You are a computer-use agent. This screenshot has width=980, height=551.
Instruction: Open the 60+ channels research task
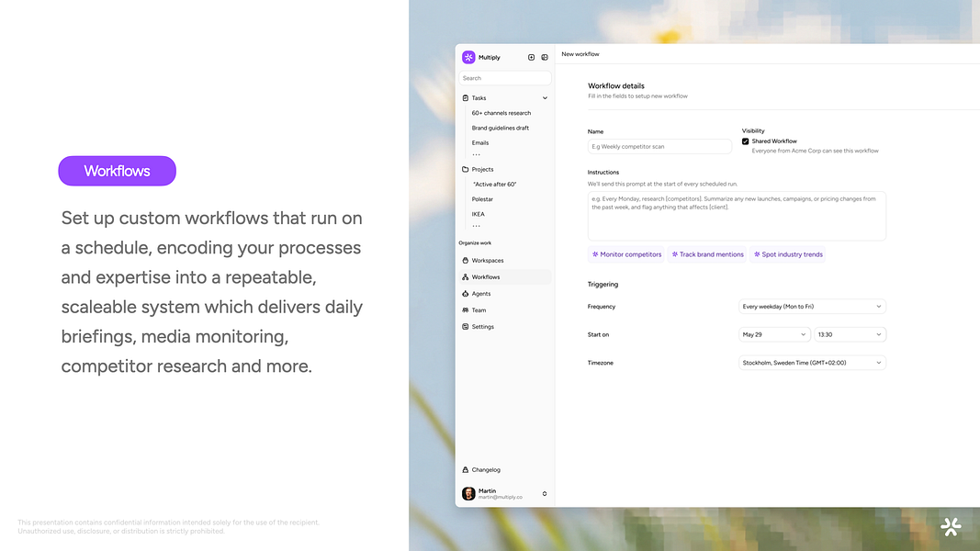tap(501, 113)
